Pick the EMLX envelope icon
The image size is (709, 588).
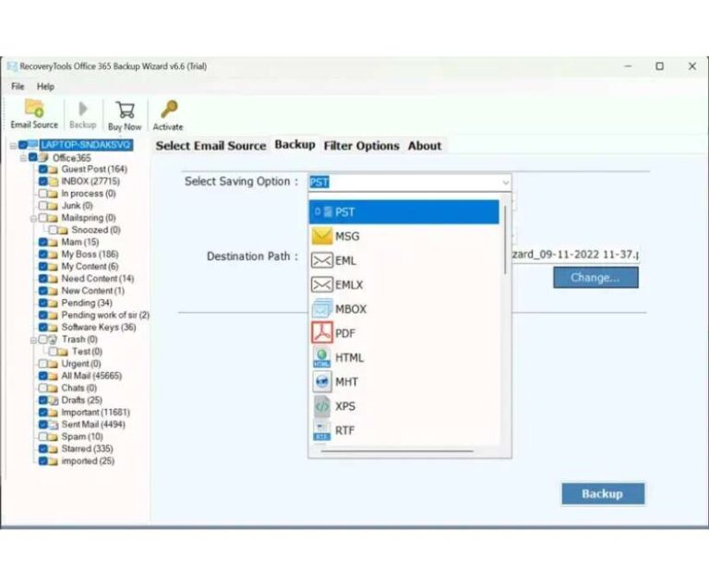click(x=322, y=284)
